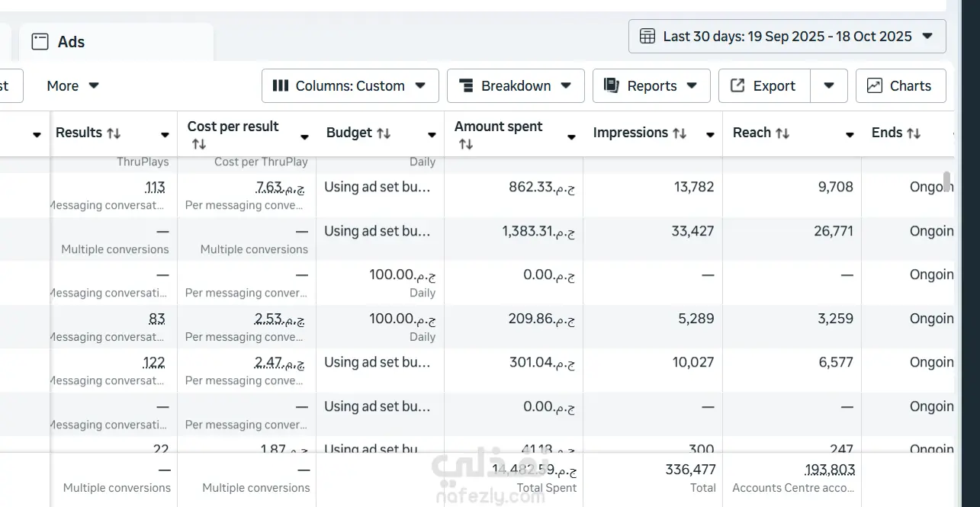980x507 pixels.
Task: Sort by Budget column arrows
Action: (384, 133)
